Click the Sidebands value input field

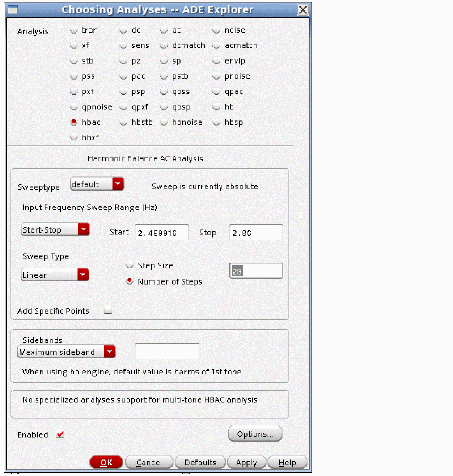coord(167,351)
